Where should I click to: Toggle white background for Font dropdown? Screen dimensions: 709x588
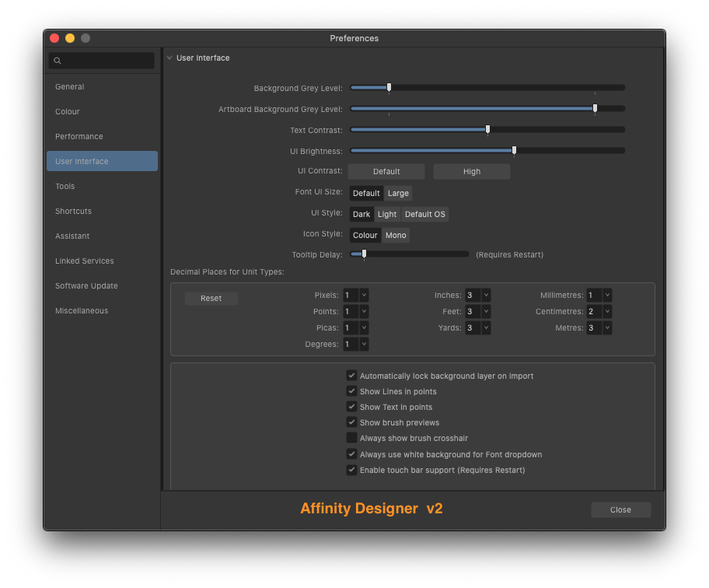point(351,453)
